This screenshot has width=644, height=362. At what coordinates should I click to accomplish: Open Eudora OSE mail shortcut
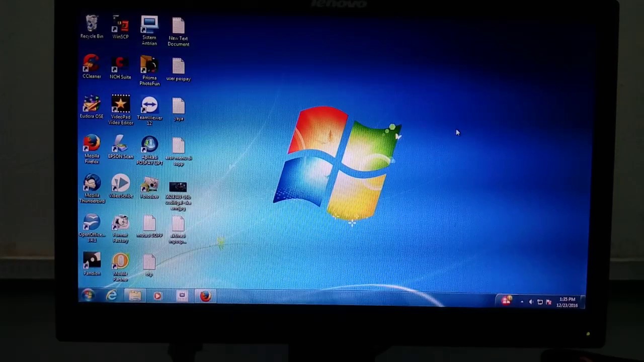pyautogui.click(x=92, y=107)
